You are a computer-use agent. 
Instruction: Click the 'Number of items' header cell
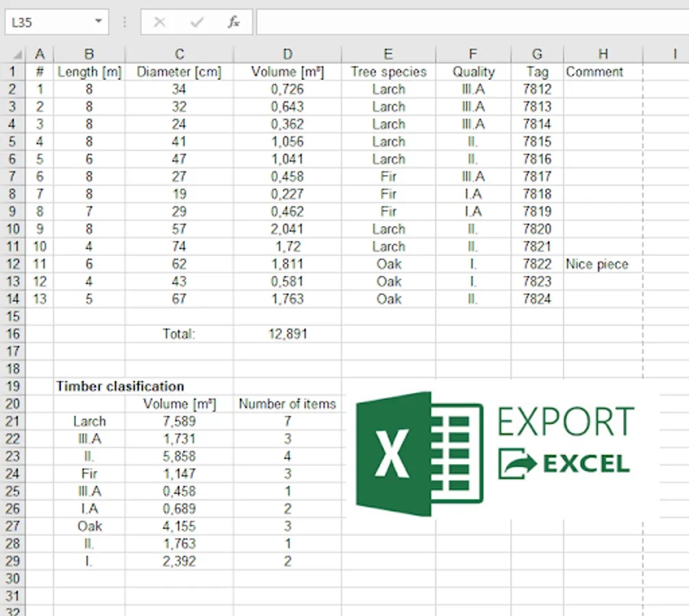pyautogui.click(x=288, y=404)
